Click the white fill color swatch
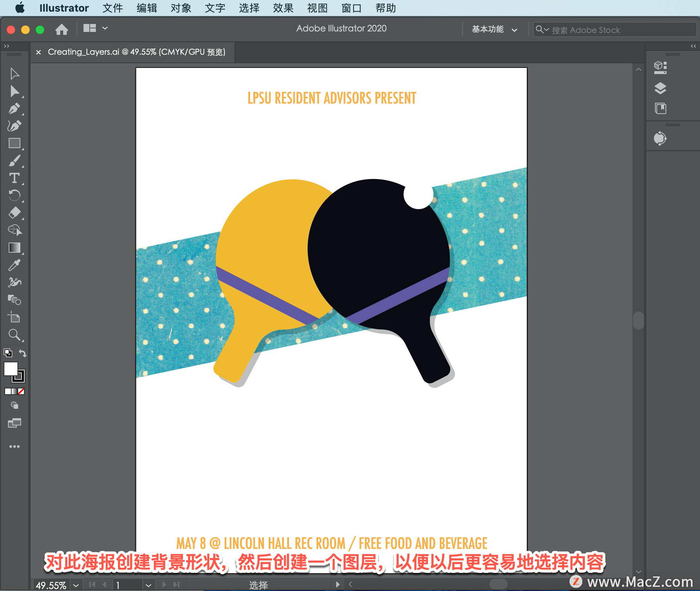Screen dimensions: 700x591 (11, 369)
